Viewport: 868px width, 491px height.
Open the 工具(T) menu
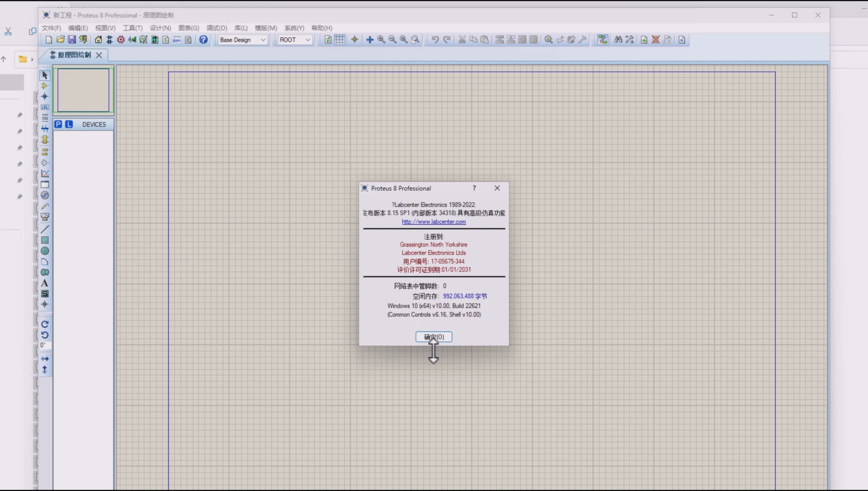[132, 28]
